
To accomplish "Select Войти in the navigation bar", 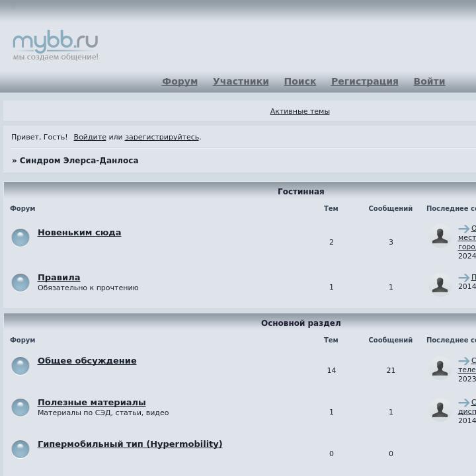I will [429, 81].
